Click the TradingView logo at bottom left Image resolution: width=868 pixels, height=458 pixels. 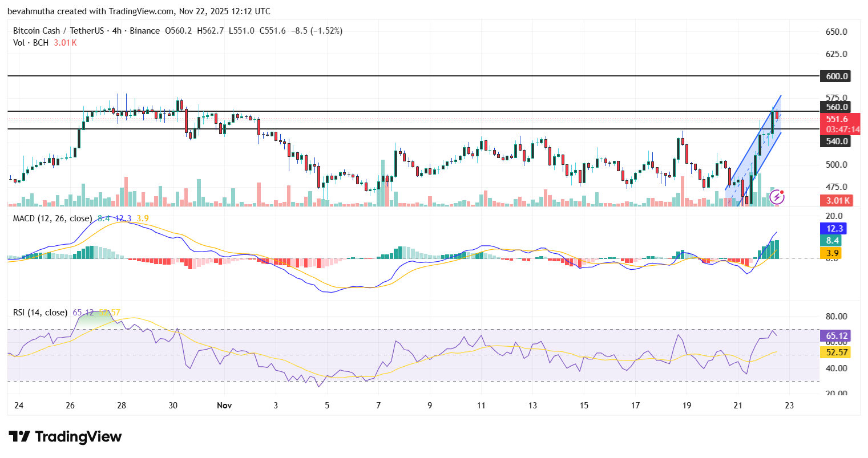64,437
